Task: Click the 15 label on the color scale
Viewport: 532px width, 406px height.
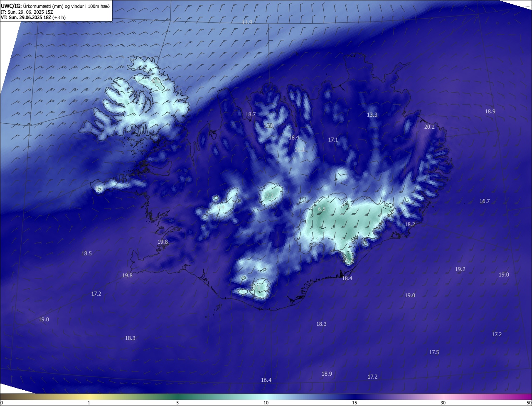Action: (x=355, y=403)
